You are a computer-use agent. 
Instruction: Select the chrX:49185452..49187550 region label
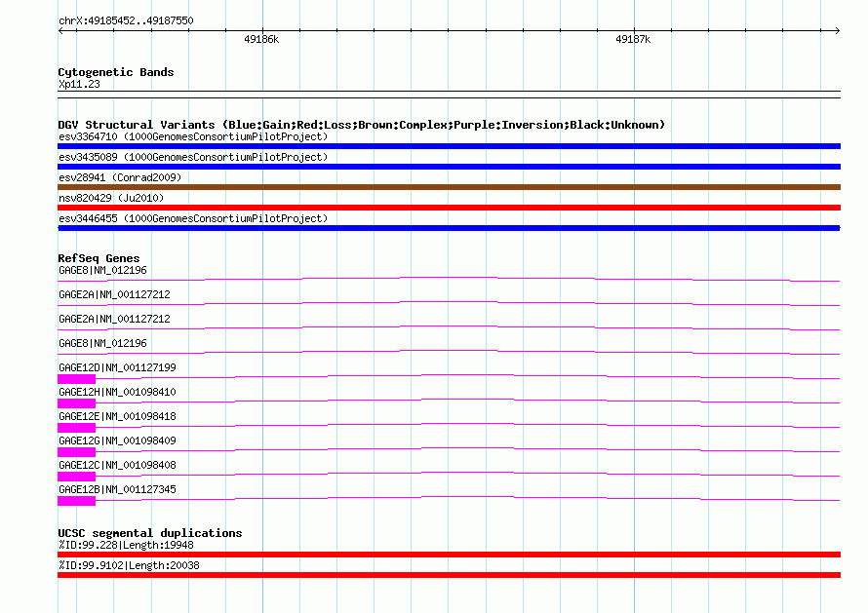click(126, 21)
